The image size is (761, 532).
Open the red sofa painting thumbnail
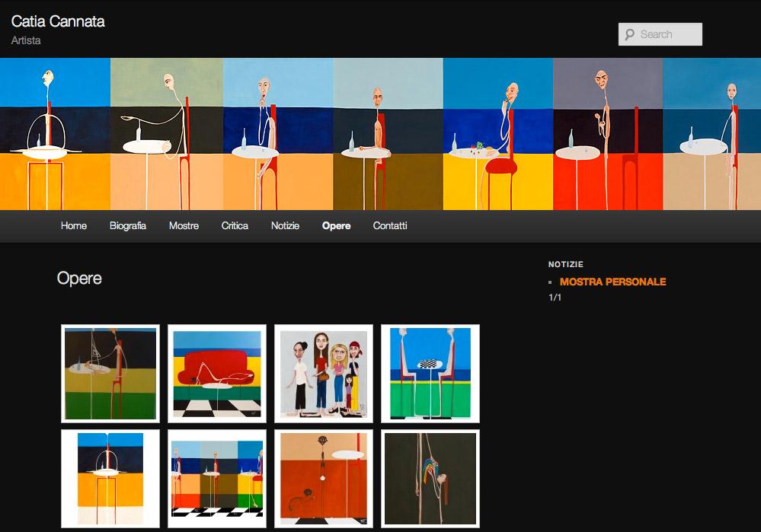click(217, 374)
